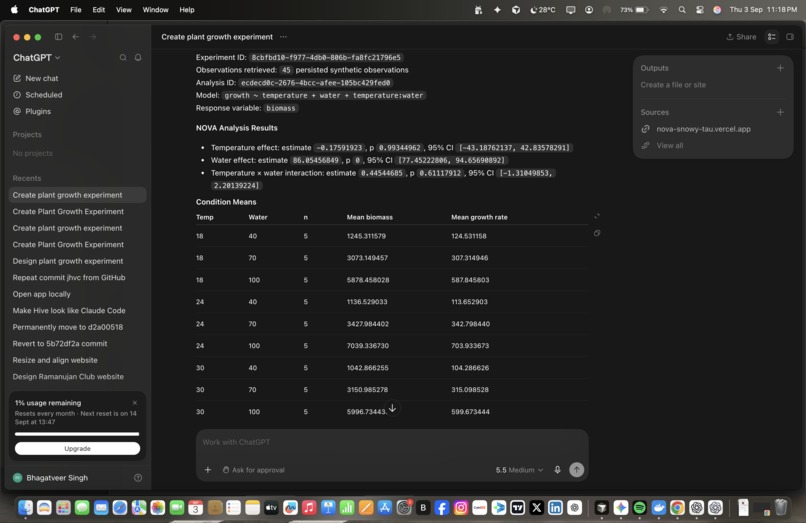Viewport: 806px width, 523px height.
Task: Open nova-snowy-tau.vercel.app source link
Action: [x=703, y=129]
